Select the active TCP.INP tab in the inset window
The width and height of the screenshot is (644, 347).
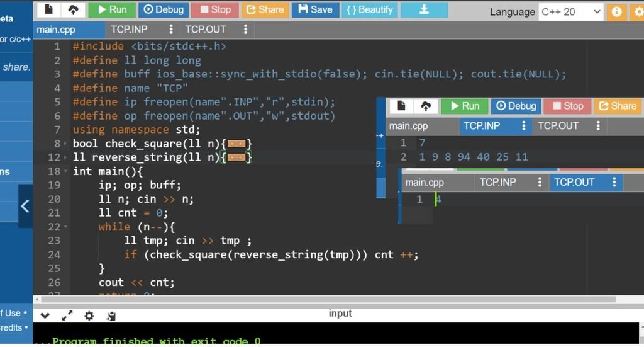click(482, 126)
